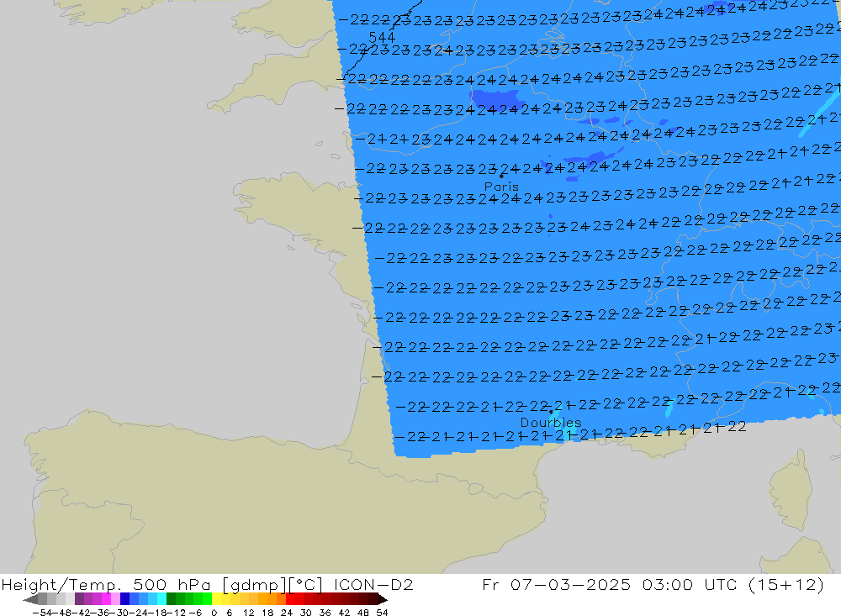Image resolution: width=841 pixels, height=616 pixels.
Task: Select the dark purple legend swatch near -42
Action: click(79, 599)
